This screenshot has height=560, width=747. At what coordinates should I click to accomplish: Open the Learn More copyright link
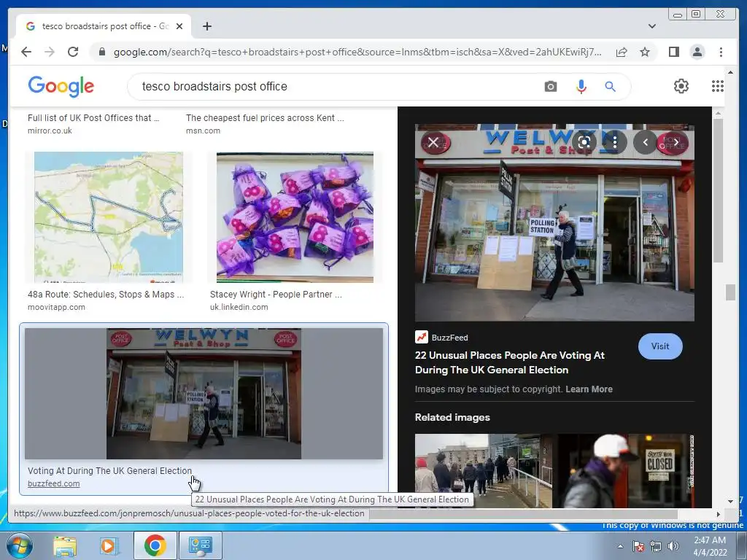click(x=589, y=389)
